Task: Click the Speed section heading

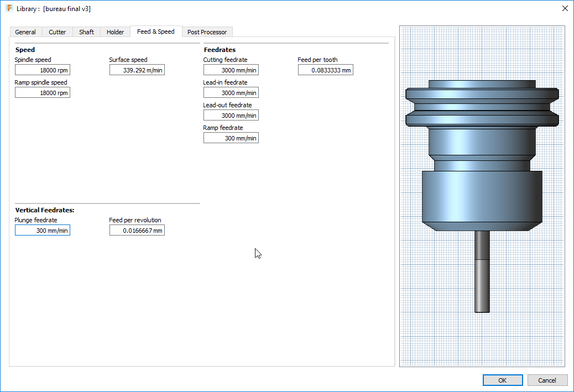Action: (x=25, y=50)
